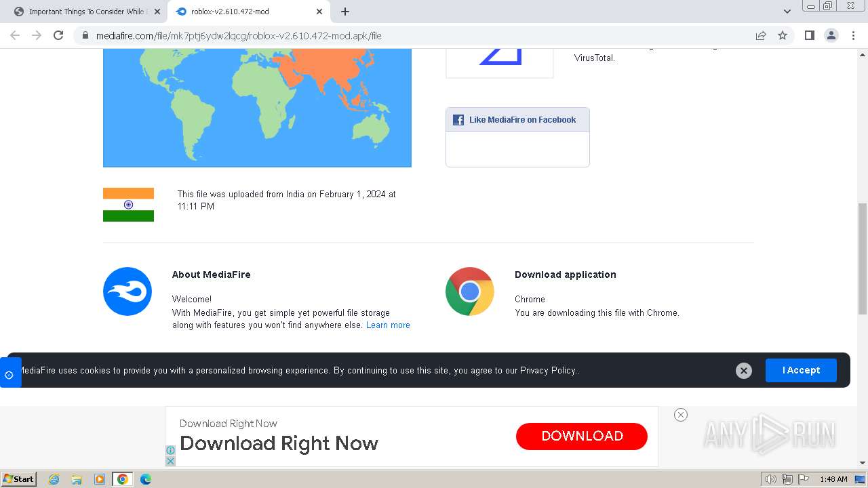
Task: View site security lock icon
Action: tap(85, 35)
